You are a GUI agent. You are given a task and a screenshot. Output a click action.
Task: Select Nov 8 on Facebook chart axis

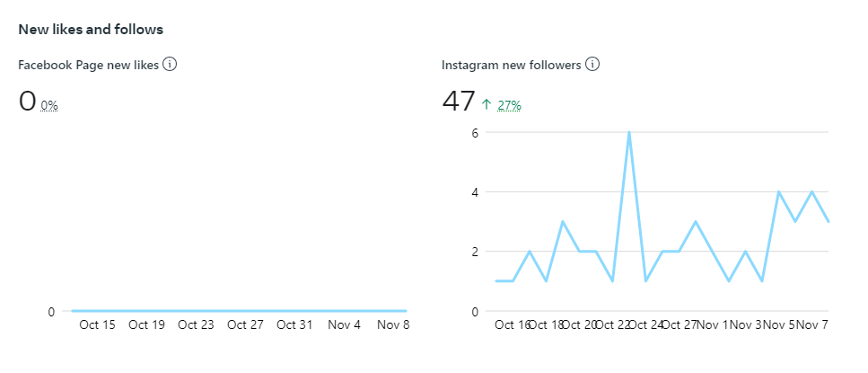pos(392,324)
